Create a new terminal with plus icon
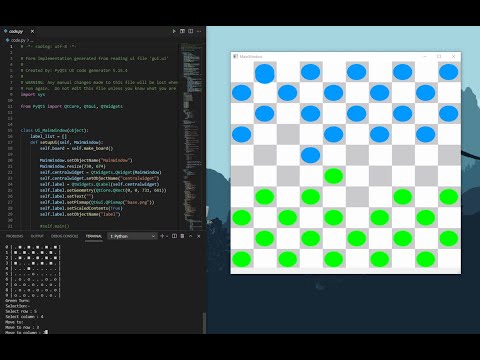The height and width of the screenshot is (360, 480). (x=162, y=236)
